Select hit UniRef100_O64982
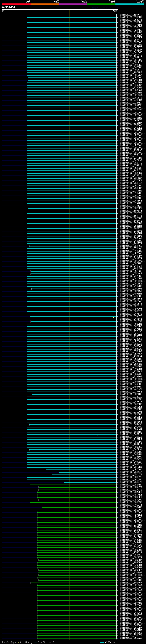 click(131, 20)
